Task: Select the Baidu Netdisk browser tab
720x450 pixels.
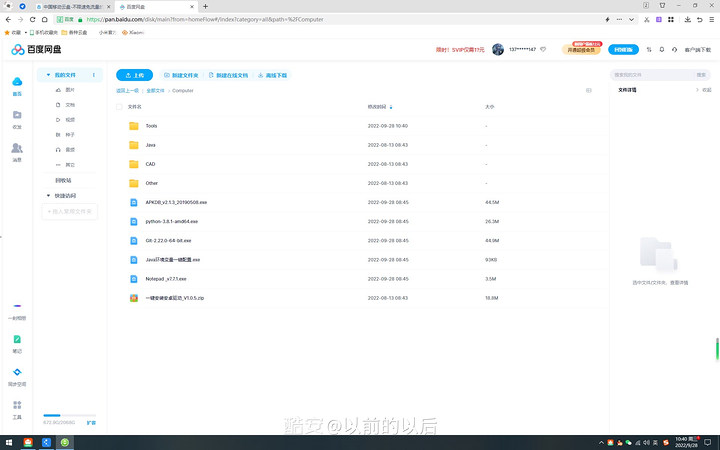Action: coord(156,7)
